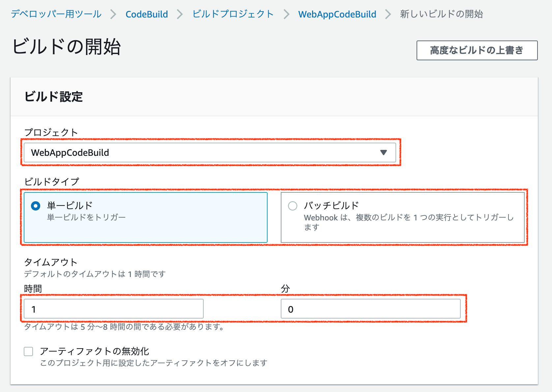Click the ビルドの開始 page title
The width and height of the screenshot is (552, 392).
coord(67,46)
